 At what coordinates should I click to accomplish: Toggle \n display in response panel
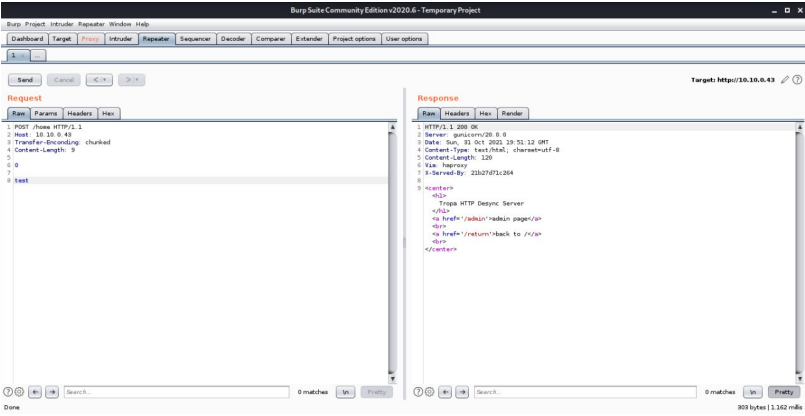(751, 393)
